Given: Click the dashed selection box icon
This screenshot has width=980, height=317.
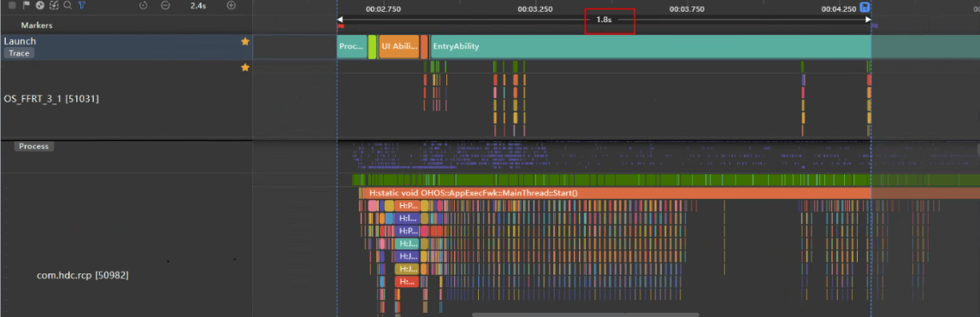Looking at the screenshot, I should click(54, 5).
